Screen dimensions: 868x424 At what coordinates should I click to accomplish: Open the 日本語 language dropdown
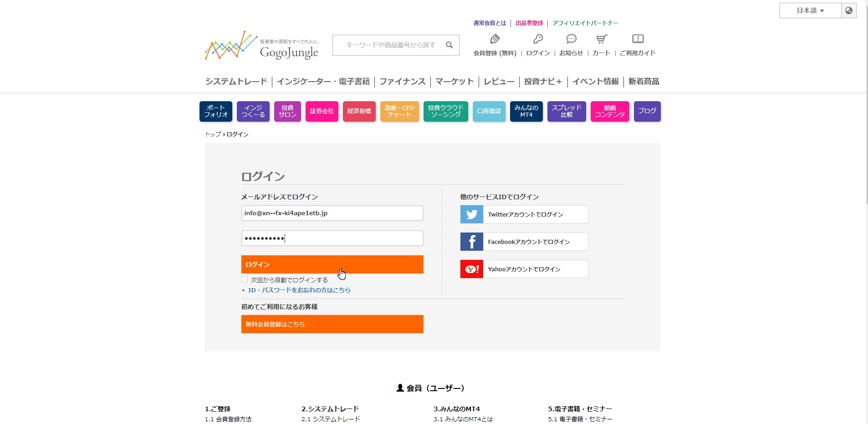point(810,10)
